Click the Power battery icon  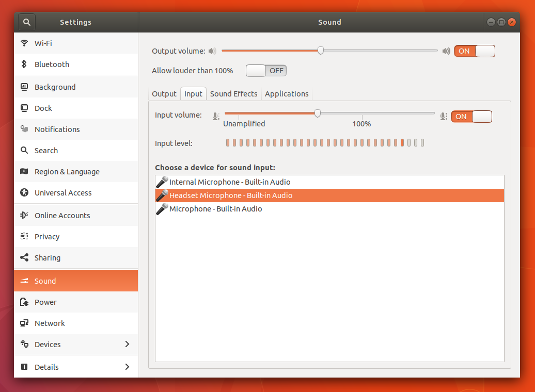coord(24,302)
